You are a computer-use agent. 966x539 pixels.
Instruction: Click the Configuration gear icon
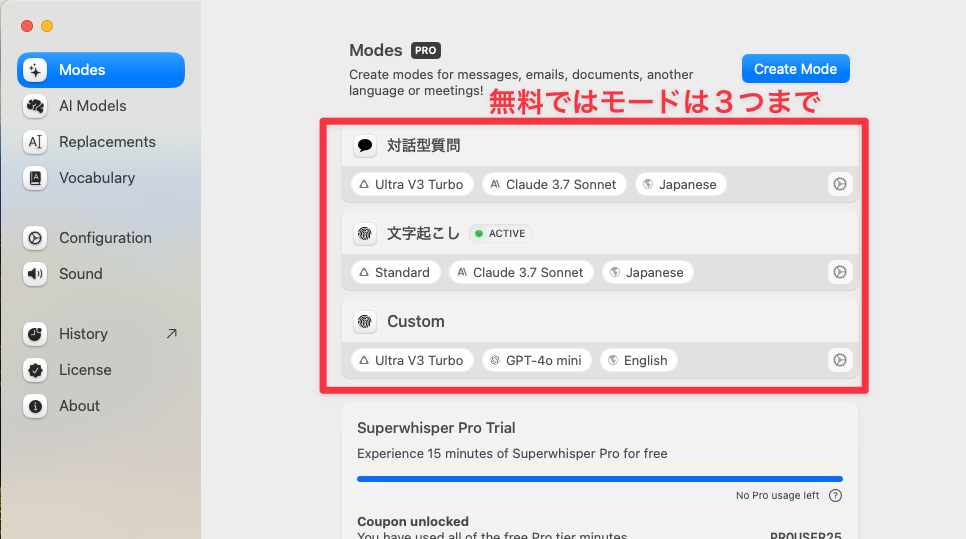[35, 238]
